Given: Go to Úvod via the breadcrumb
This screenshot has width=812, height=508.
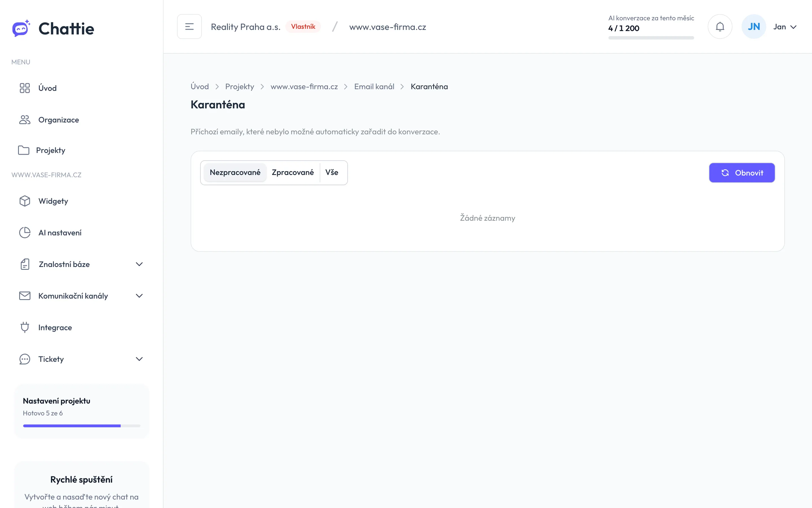Looking at the screenshot, I should [200, 86].
